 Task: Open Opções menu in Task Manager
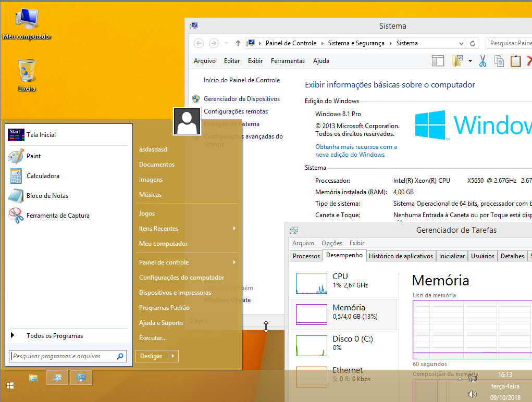pyautogui.click(x=332, y=243)
